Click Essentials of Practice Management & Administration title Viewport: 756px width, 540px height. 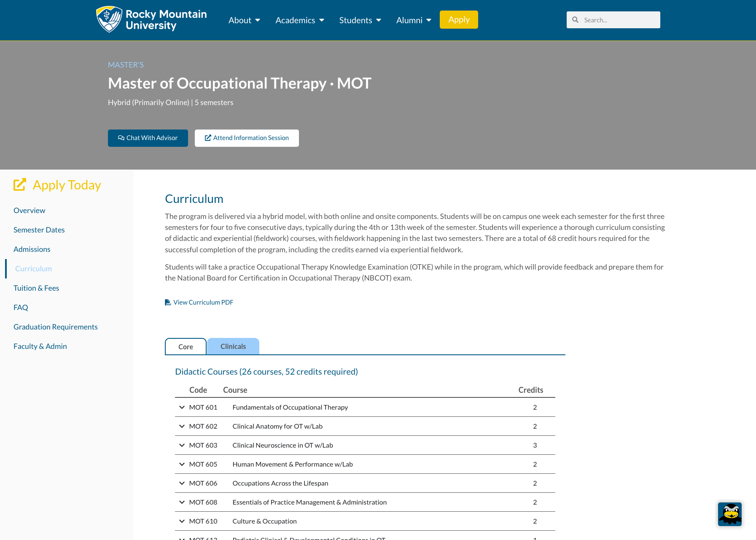[x=309, y=502]
